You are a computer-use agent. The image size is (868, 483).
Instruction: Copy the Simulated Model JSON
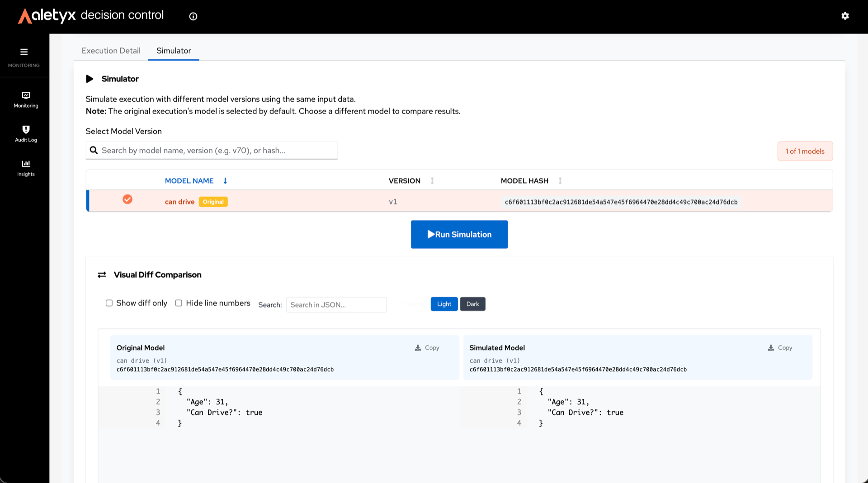(780, 348)
